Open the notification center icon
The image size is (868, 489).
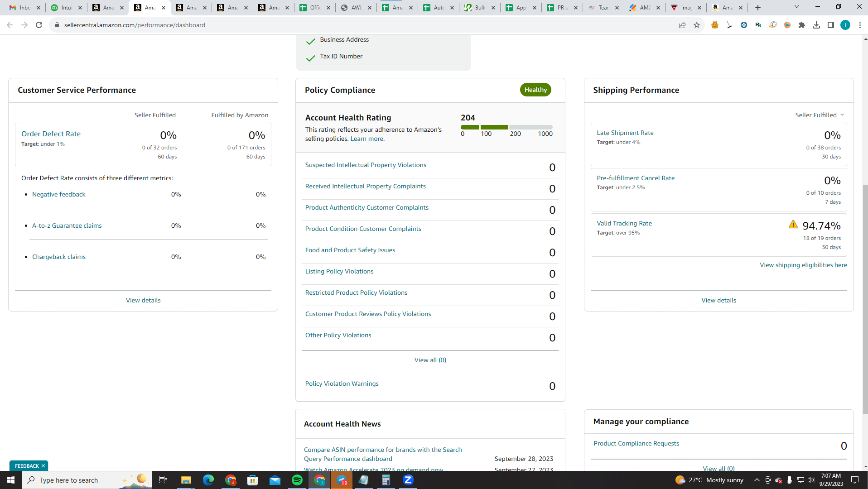855,480
